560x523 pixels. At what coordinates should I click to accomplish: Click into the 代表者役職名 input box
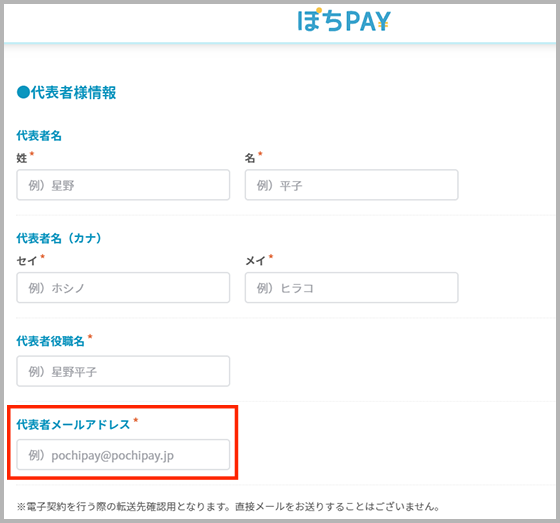tap(123, 371)
